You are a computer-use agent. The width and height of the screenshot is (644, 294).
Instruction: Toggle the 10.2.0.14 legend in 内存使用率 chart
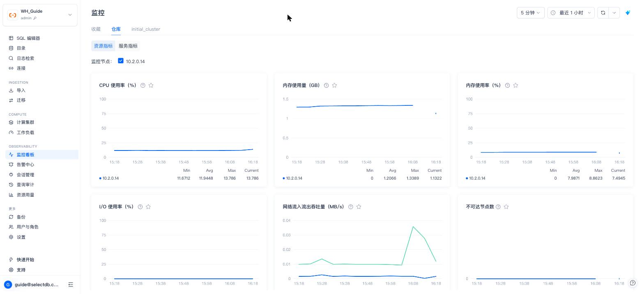point(476,178)
